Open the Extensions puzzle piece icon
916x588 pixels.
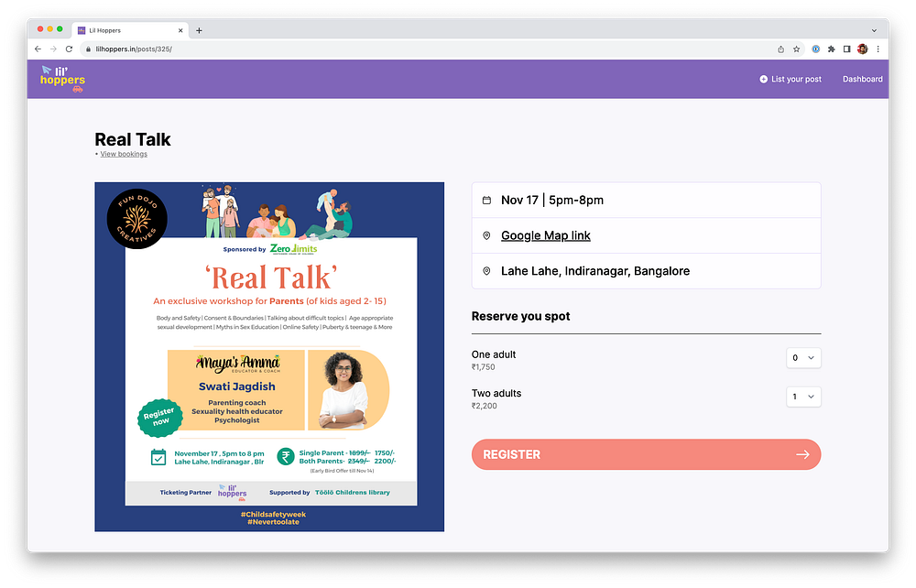pyautogui.click(x=832, y=49)
